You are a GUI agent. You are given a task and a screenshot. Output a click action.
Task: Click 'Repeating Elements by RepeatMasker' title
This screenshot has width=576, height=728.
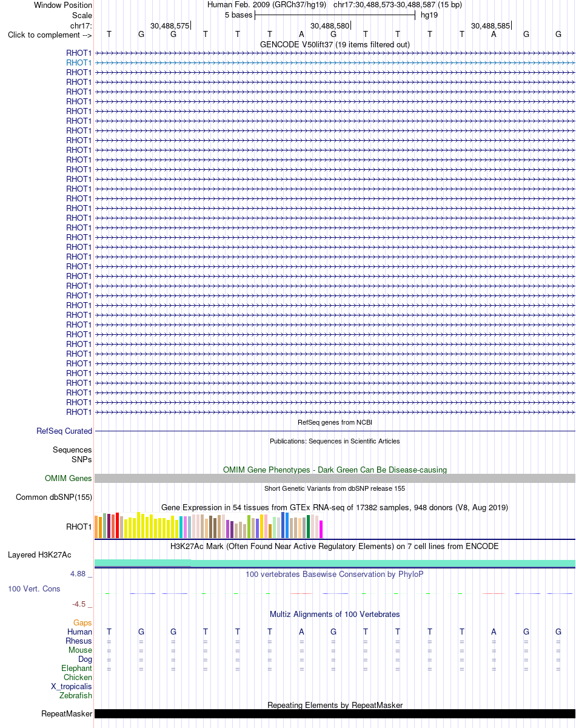(x=335, y=705)
